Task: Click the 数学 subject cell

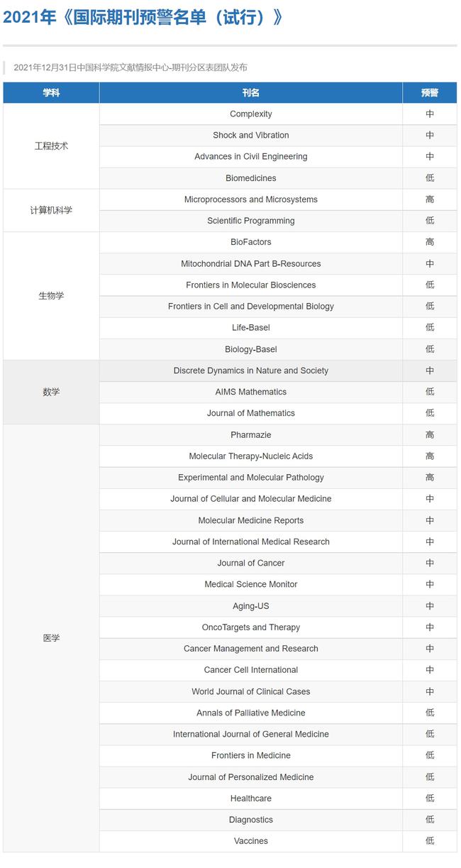Action: (x=51, y=392)
